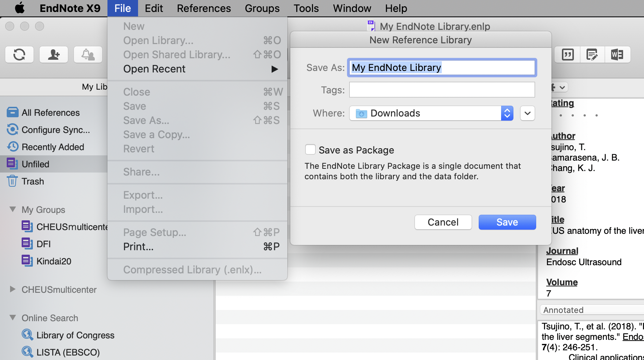Click the Downloads folder icon
Viewport: 644px width, 360px height.
pos(361,113)
